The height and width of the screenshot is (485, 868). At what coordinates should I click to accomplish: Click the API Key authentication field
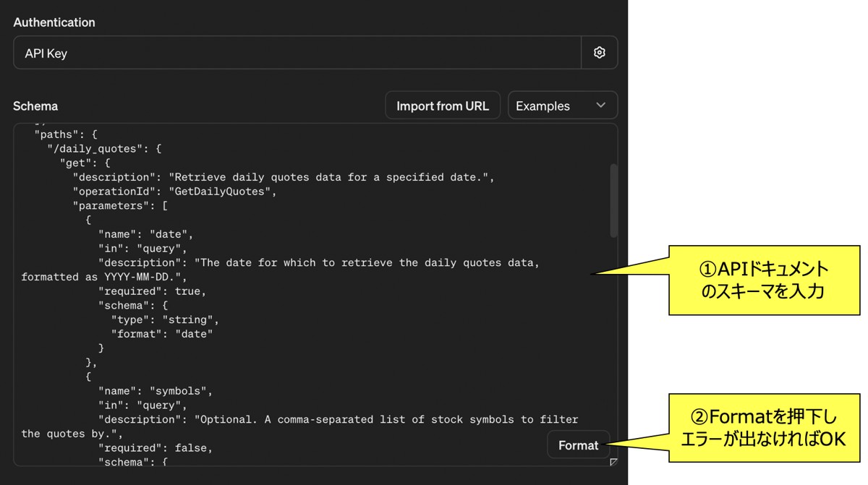pos(297,53)
